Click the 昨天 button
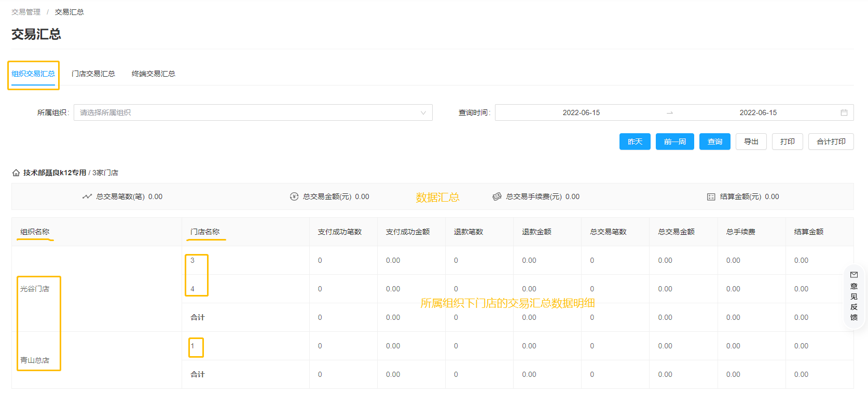This screenshot has height=409, width=868. [635, 142]
